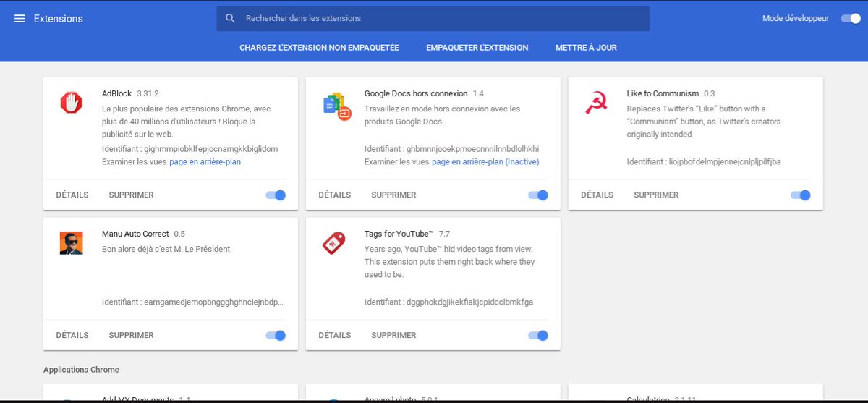Click the Like to Communism hammer-sickle icon
The width and height of the screenshot is (868, 403).
[x=595, y=104]
